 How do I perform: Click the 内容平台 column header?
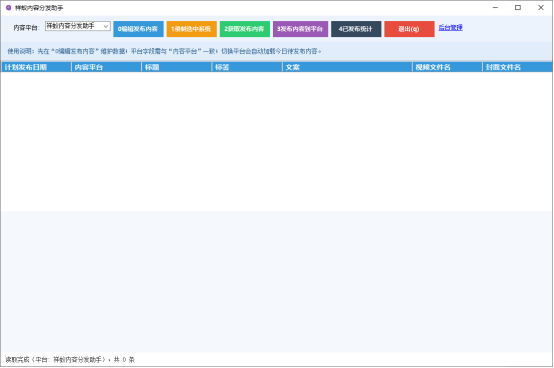[x=107, y=67]
